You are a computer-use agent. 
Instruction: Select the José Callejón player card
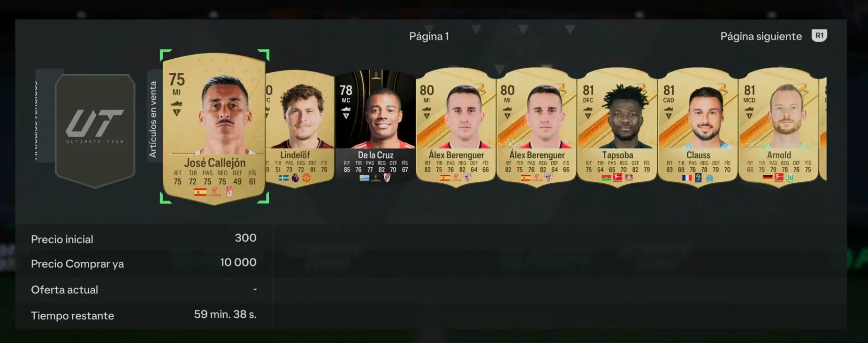tap(214, 127)
